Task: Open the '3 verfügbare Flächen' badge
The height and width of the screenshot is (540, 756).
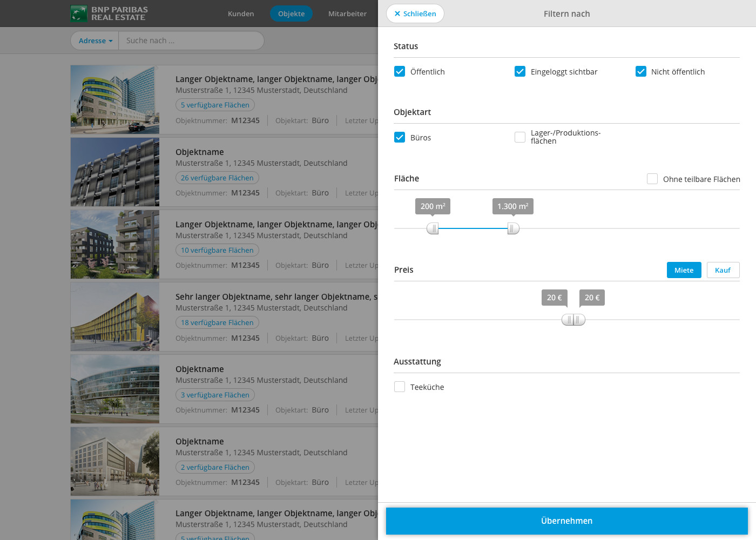Action: (215, 395)
